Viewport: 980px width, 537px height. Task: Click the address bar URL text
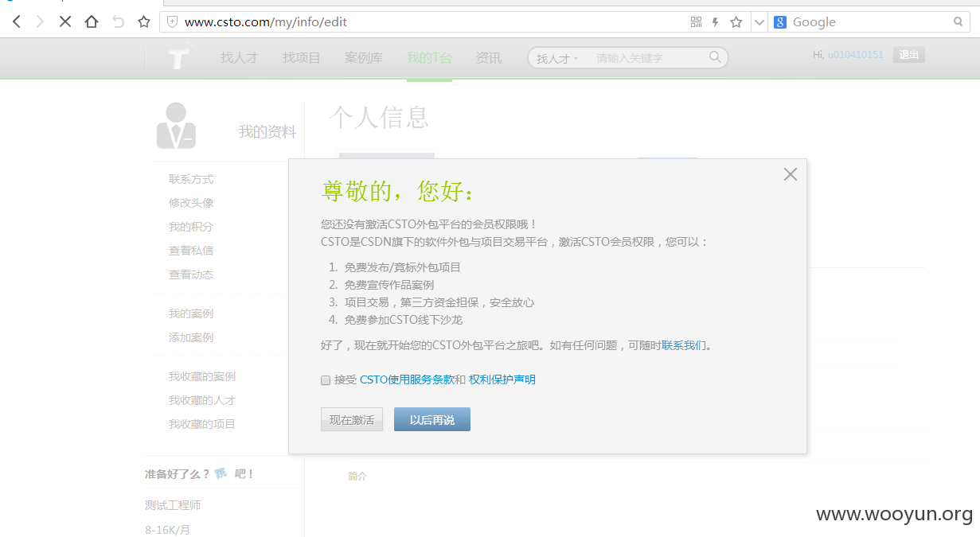point(266,22)
